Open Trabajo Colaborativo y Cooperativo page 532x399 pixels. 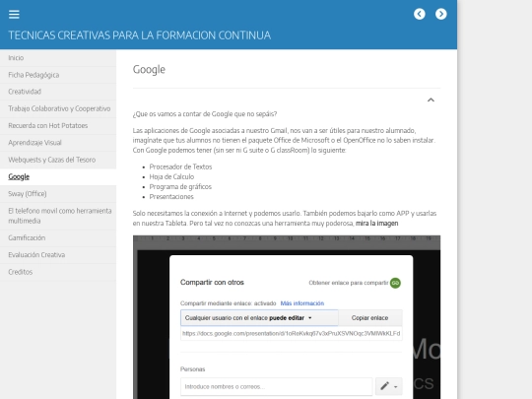(x=58, y=109)
